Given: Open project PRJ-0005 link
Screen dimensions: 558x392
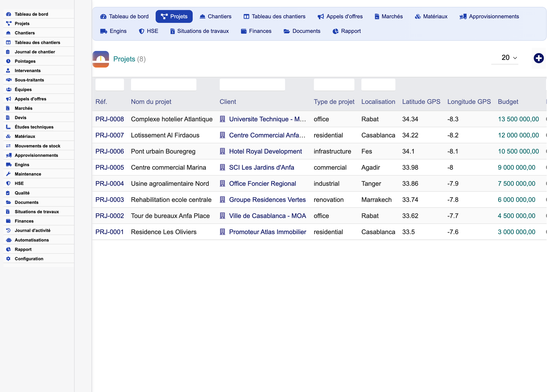Looking at the screenshot, I should tap(110, 168).
